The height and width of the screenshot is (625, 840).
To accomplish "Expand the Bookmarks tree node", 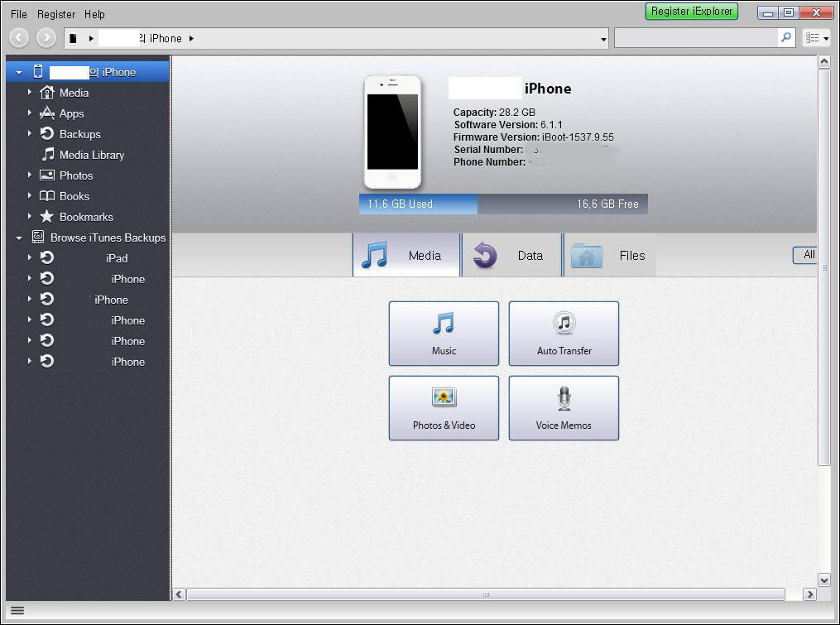I will pos(30,217).
